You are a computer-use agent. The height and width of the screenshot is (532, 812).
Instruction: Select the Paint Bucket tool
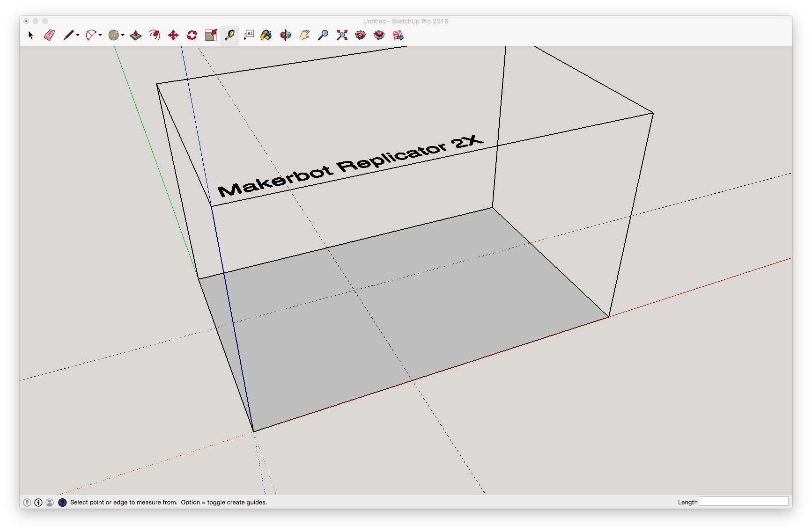(x=266, y=35)
